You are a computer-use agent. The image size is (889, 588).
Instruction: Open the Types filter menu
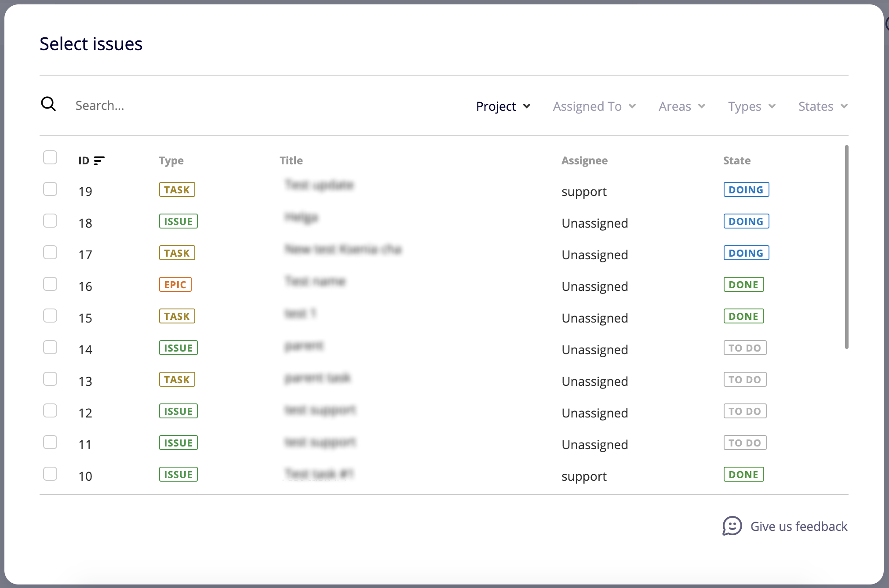coord(751,106)
